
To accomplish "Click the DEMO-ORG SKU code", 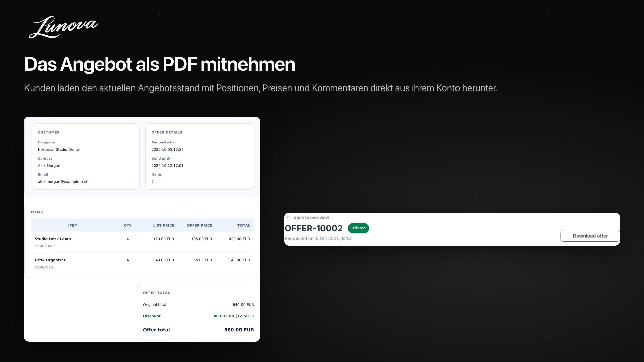I will [44, 267].
